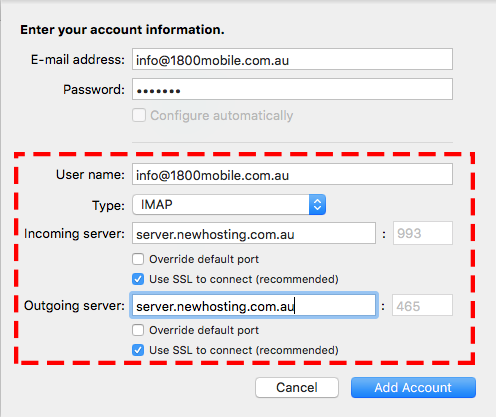
Task: Enable Override default port under Outgoing server
Action: tap(138, 330)
